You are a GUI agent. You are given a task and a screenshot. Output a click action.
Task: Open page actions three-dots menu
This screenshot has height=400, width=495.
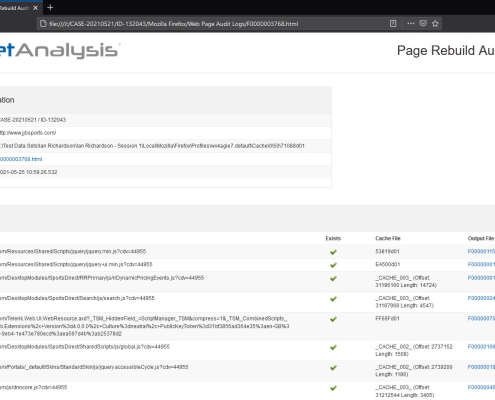coord(411,24)
